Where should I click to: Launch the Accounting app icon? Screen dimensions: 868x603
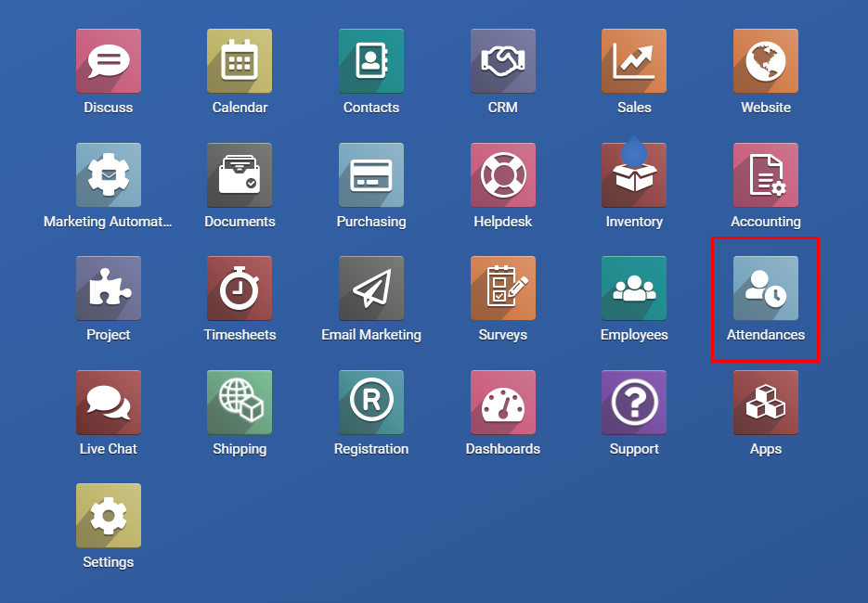tap(766, 174)
